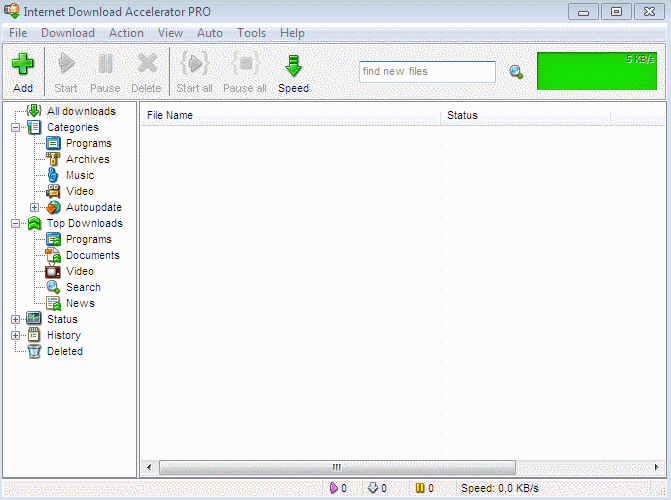Collapse the Top Downloads tree branch
Image resolution: width=671 pixels, height=500 pixels.
pyautogui.click(x=15, y=223)
